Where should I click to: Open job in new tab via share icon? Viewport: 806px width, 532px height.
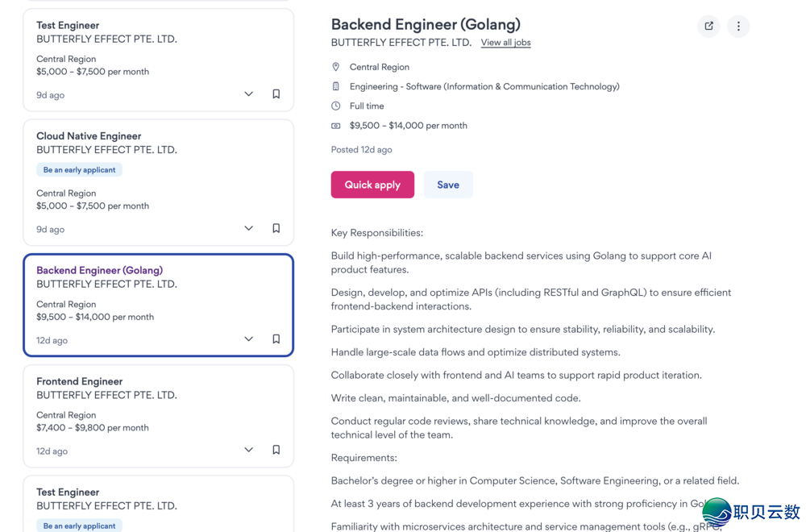coord(708,27)
